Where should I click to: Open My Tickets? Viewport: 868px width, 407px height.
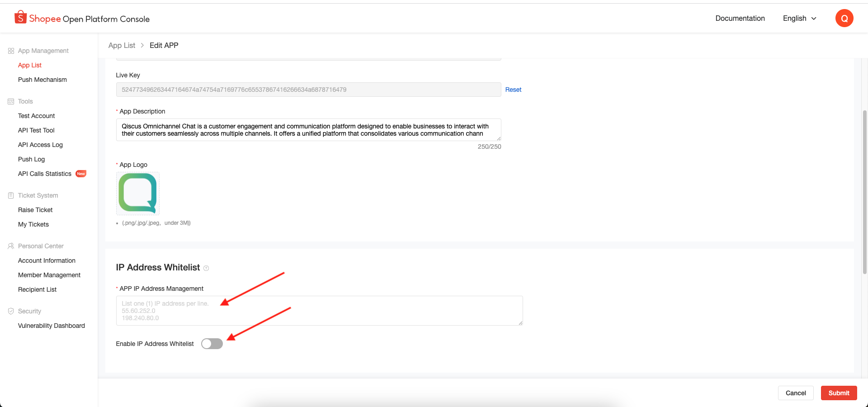(33, 224)
